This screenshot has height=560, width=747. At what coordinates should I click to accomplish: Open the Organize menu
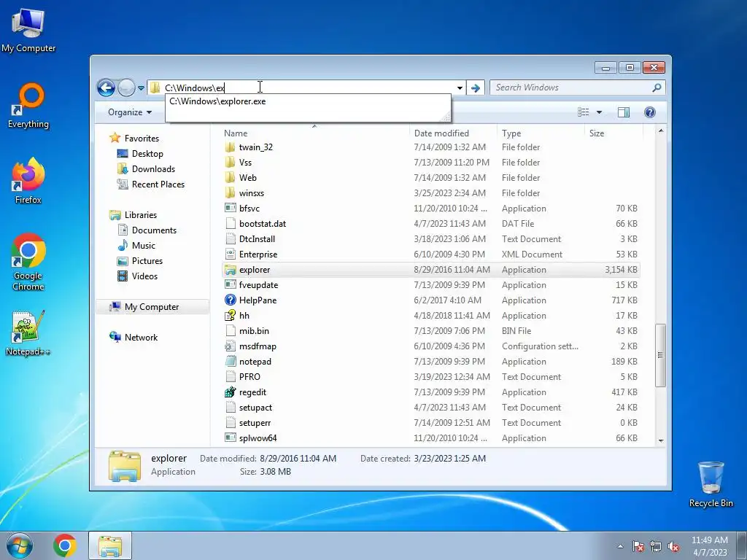tap(130, 112)
